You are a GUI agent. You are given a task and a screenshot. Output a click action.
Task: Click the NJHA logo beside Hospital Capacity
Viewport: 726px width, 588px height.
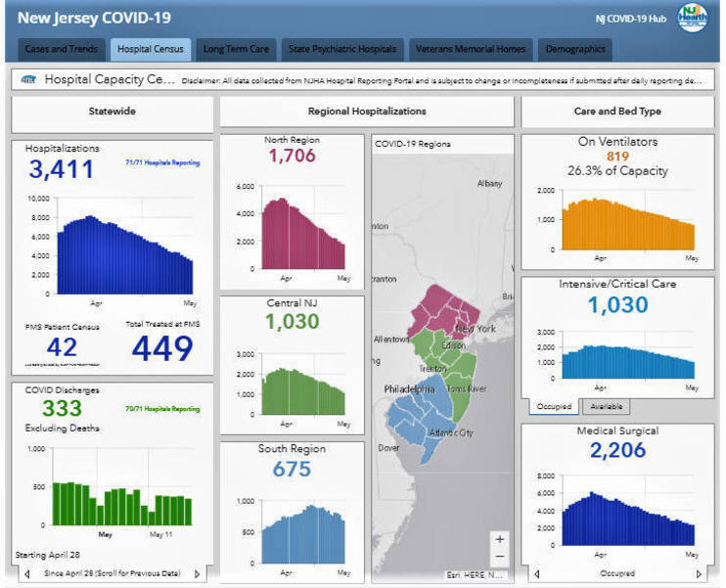point(27,80)
